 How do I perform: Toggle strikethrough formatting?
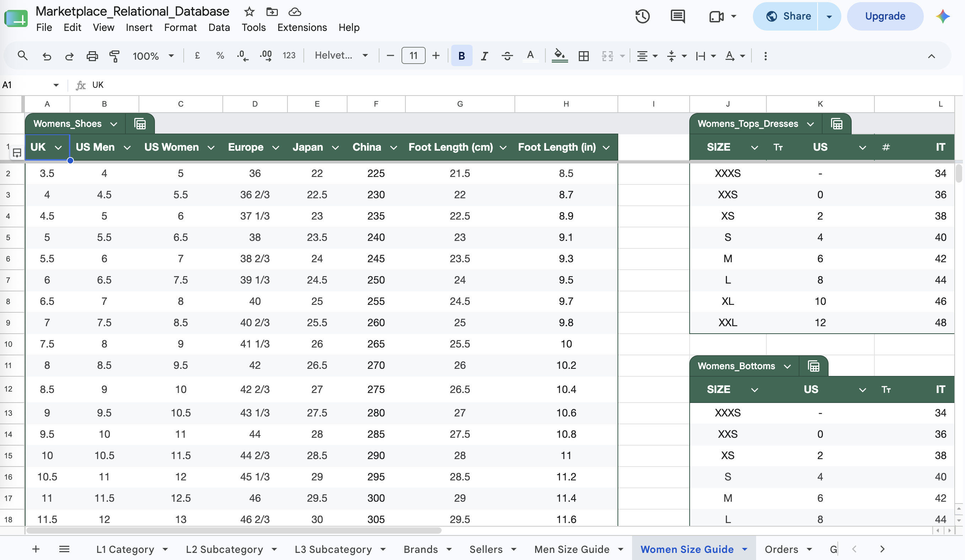pyautogui.click(x=507, y=56)
